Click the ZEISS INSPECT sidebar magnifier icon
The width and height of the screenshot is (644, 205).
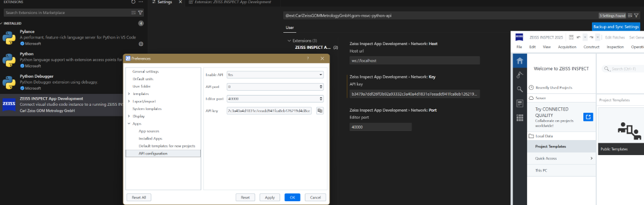(x=519, y=89)
